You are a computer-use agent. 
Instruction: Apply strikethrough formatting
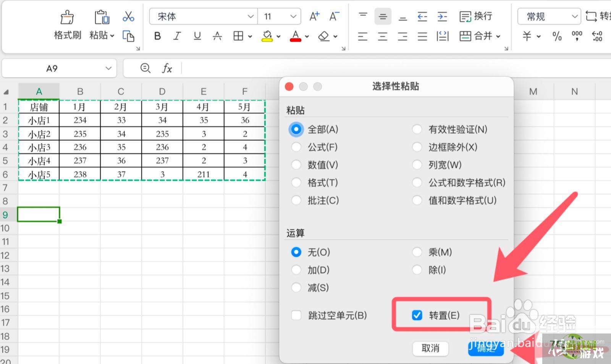(x=217, y=36)
